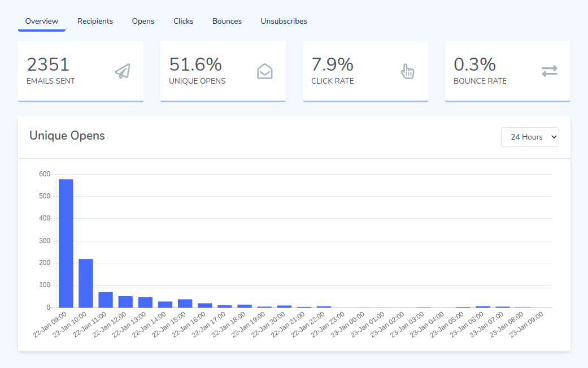588x368 pixels.
Task: Return to the Overview tab
Action: (x=41, y=21)
